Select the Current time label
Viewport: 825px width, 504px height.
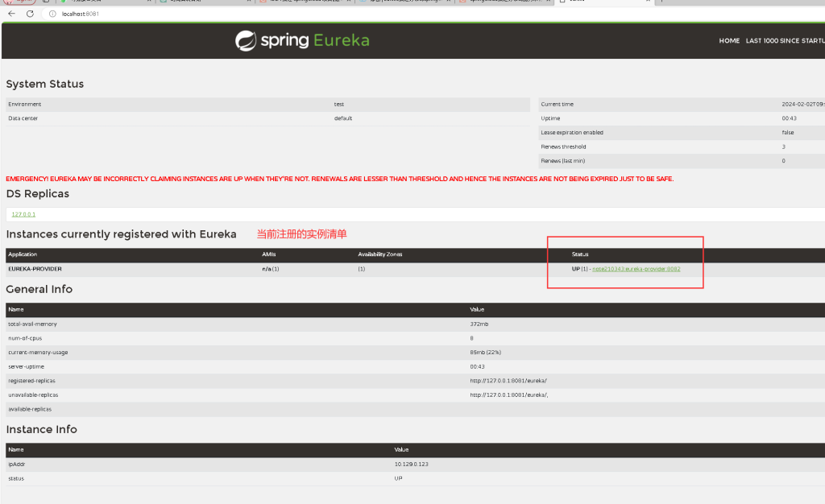coord(558,105)
